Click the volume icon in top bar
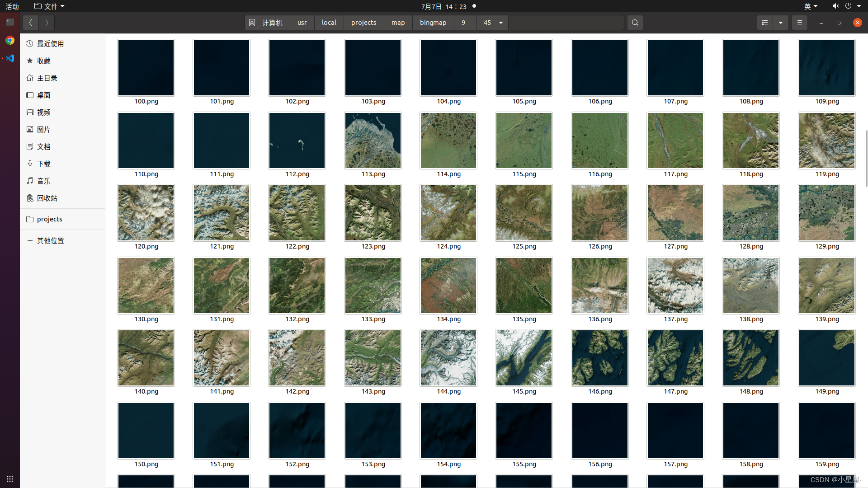 (x=835, y=6)
